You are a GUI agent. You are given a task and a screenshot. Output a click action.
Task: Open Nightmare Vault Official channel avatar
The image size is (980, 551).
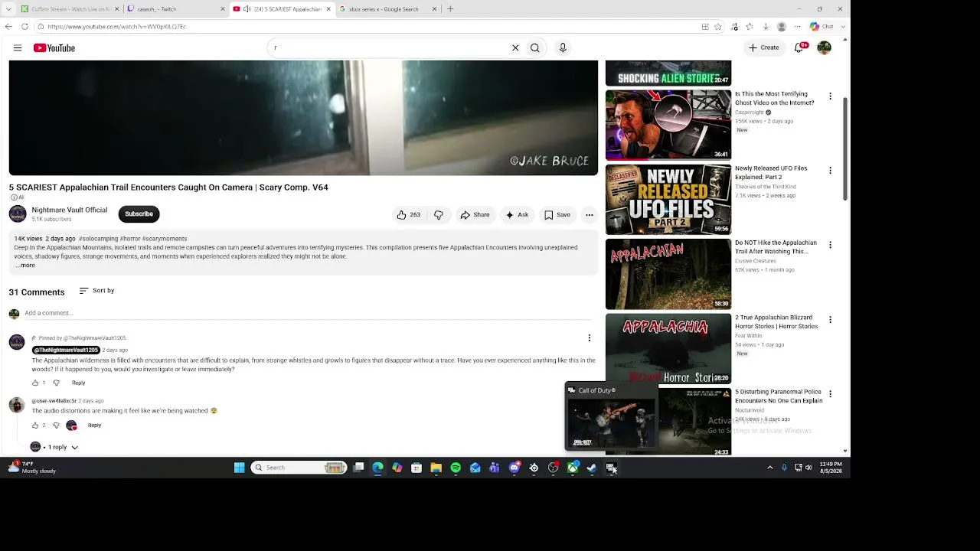tap(18, 214)
